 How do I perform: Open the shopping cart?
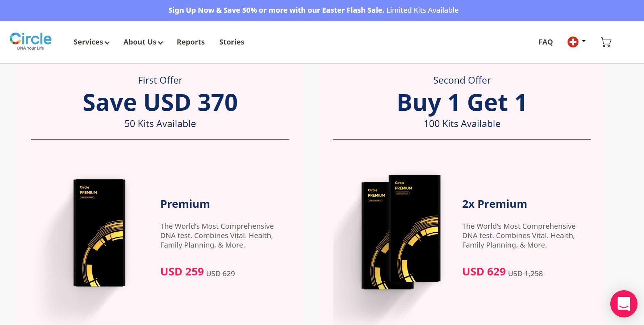tap(606, 42)
